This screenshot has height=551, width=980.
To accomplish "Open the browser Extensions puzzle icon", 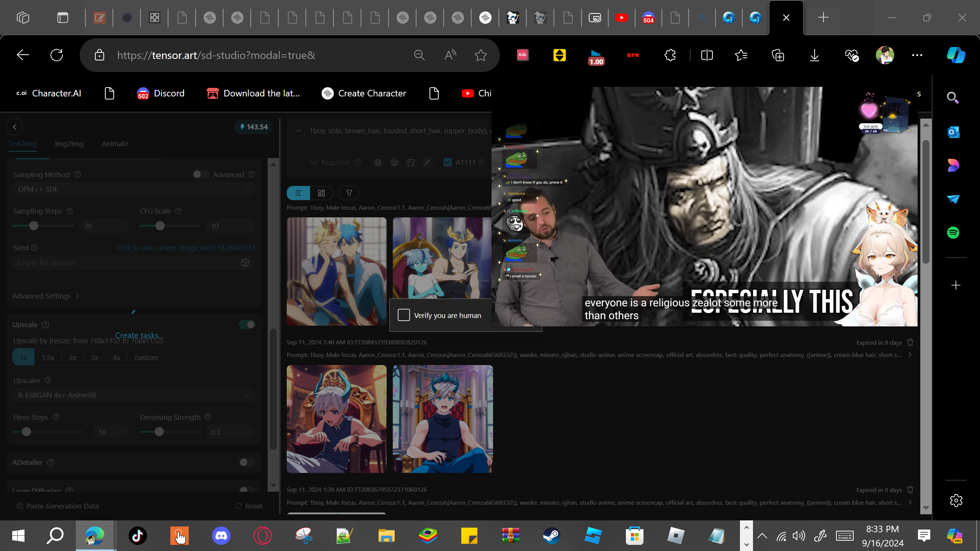I will click(x=670, y=55).
